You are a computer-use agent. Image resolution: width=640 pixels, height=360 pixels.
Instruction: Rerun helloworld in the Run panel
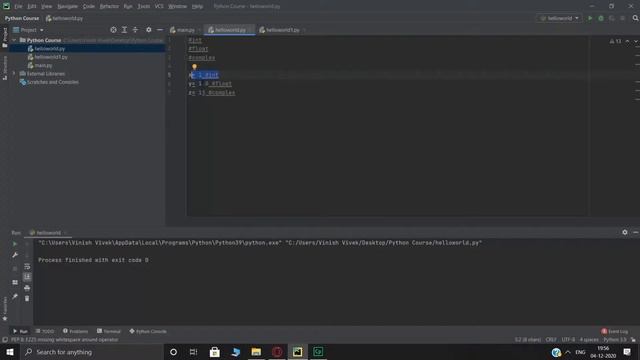click(15, 244)
